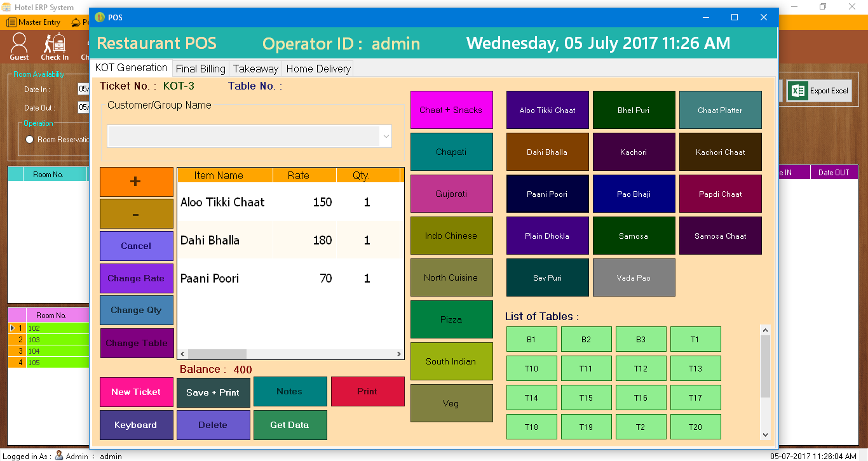Click Export Excel in Hotel ERP window
Screen dimensions: 868x461
click(x=818, y=91)
